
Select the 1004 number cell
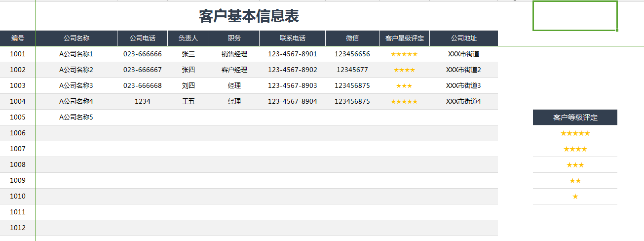coord(18,102)
